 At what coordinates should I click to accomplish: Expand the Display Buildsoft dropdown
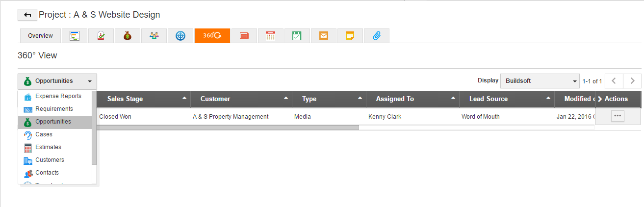tap(540, 81)
